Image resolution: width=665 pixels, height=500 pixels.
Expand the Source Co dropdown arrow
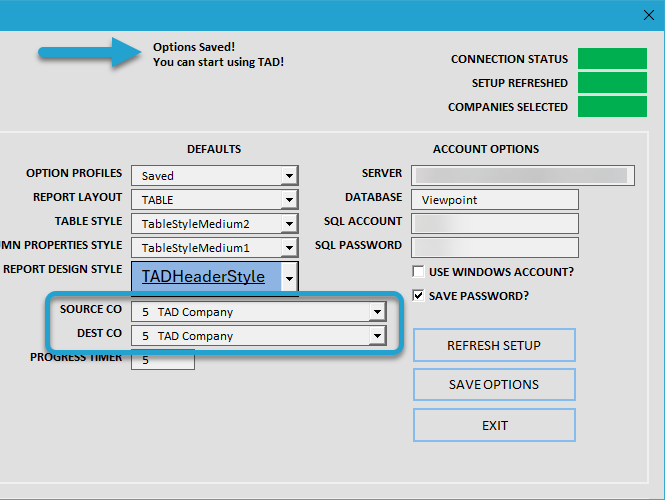coord(377,312)
